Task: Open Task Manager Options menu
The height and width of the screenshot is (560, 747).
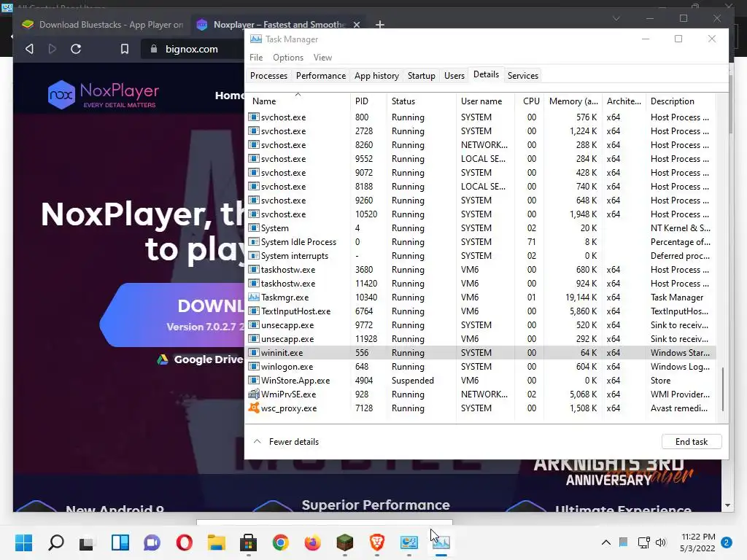Action: tap(287, 57)
